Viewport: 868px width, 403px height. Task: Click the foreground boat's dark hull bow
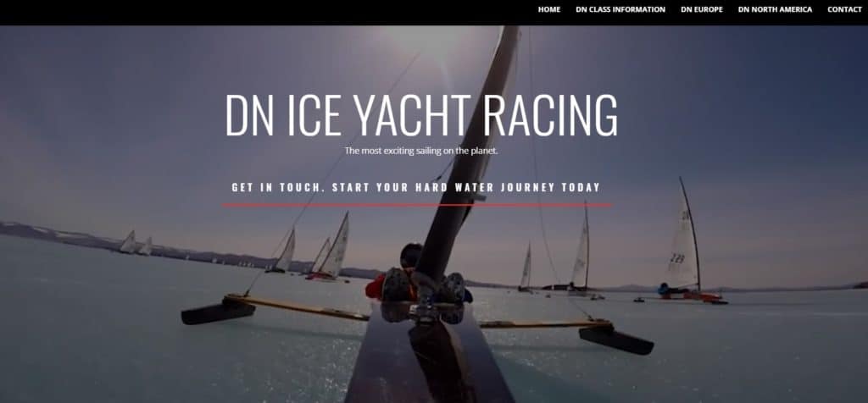[429, 359]
